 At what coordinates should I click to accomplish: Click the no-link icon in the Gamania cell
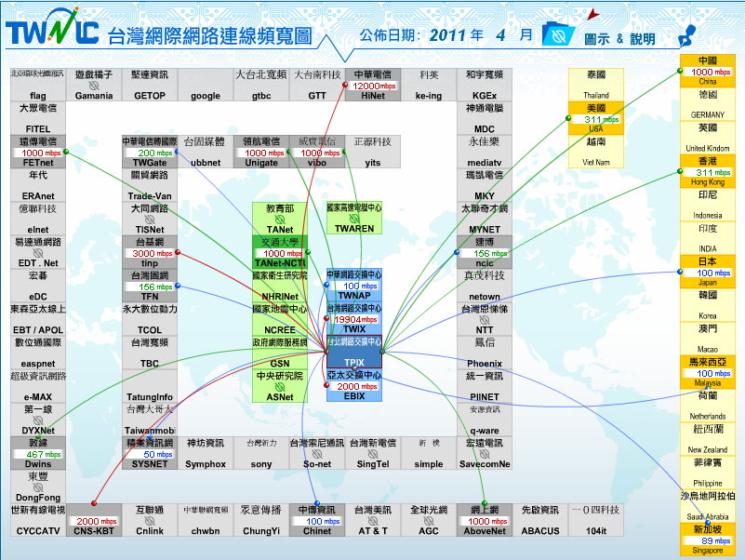tap(94, 86)
